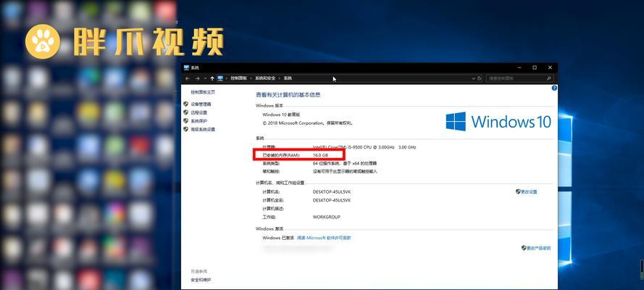Viewport: 644px width, 290px height.
Task: Open 系统保护 sidebar link
Action: (198, 121)
